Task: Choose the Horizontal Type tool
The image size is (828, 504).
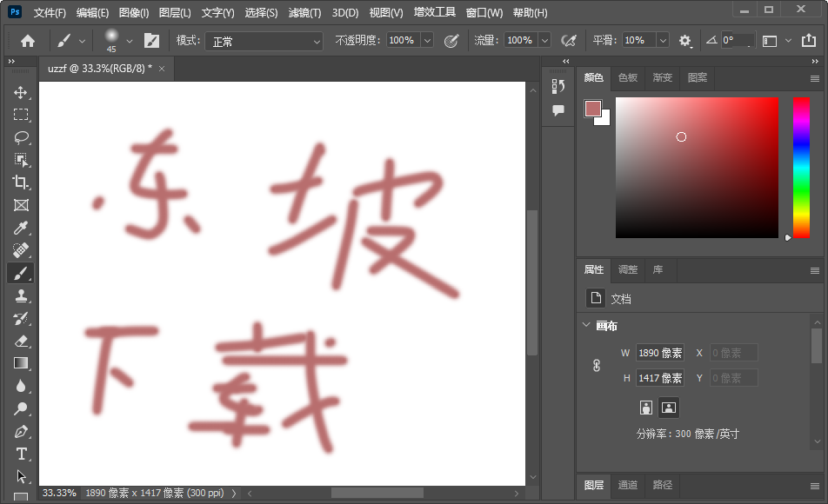Action: pyautogui.click(x=21, y=454)
